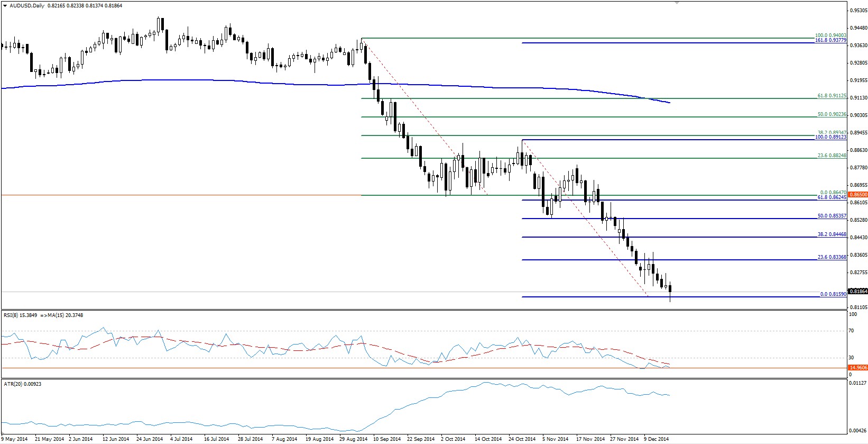
Task: Select the AUDUSD,Daily chart title
Action: (x=26, y=5)
